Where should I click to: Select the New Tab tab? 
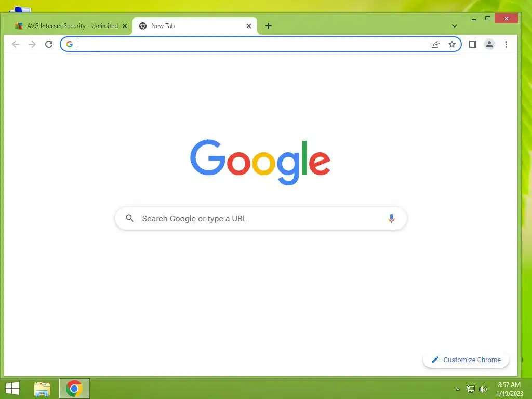coord(195,26)
